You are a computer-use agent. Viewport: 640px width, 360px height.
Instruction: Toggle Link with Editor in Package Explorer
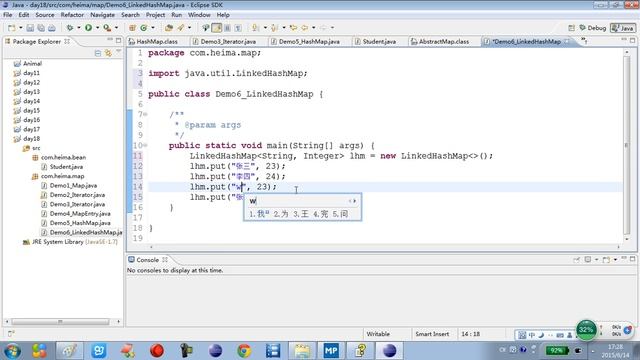(108, 53)
